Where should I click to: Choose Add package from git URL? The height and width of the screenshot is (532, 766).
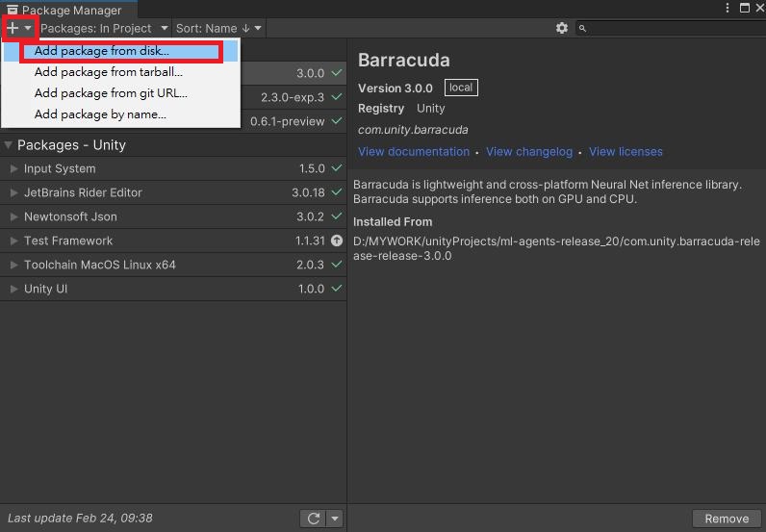[x=120, y=93]
